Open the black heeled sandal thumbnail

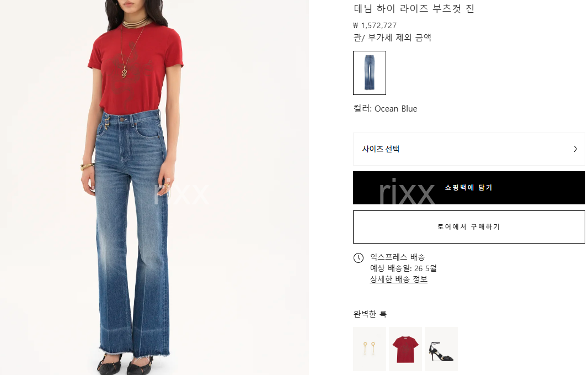click(441, 348)
